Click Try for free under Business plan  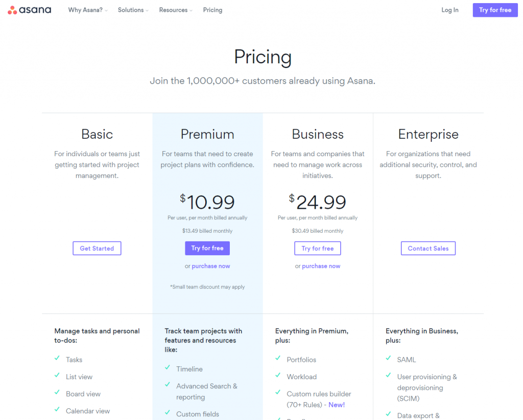click(x=318, y=249)
